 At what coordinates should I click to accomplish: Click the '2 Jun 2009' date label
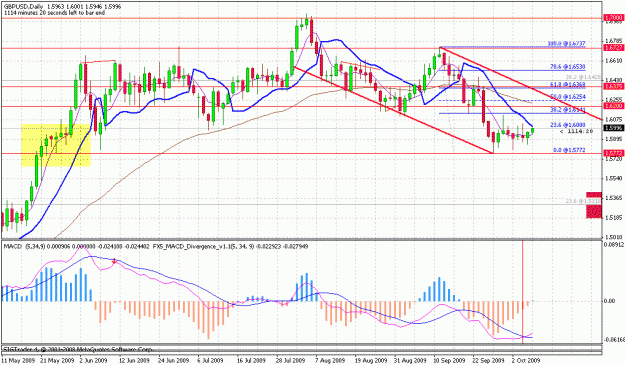coord(94,360)
